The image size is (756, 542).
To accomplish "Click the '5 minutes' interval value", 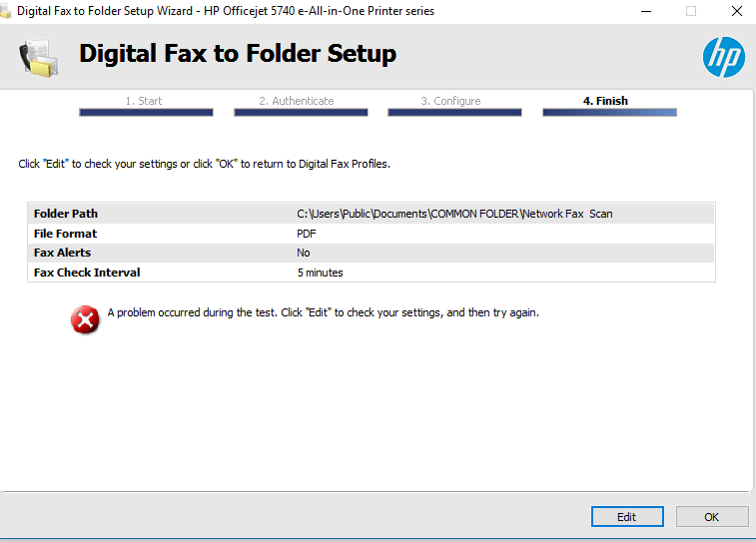I will [320, 272].
